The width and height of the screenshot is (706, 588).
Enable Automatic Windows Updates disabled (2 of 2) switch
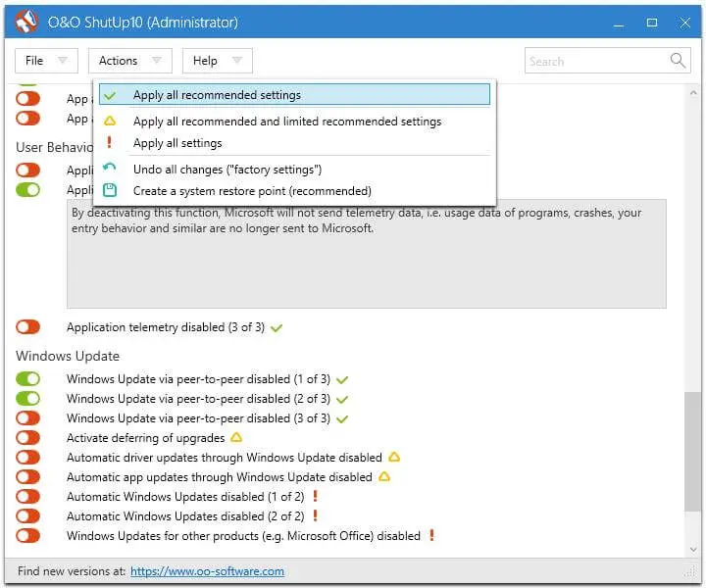pos(27,516)
